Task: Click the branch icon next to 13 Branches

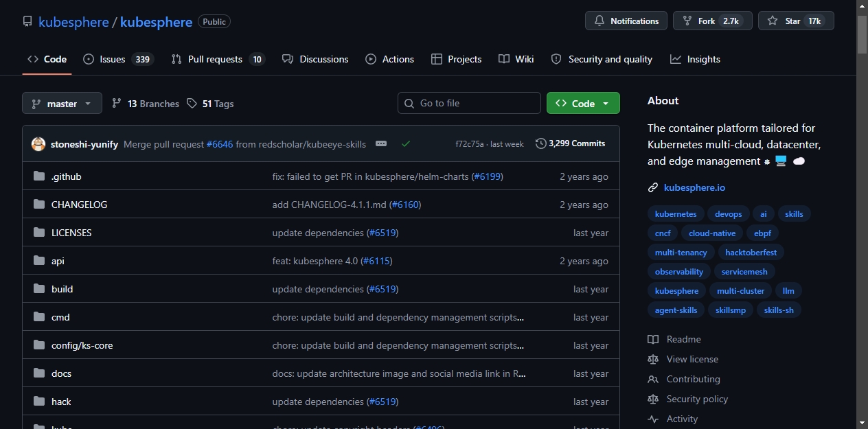Action: [117, 104]
